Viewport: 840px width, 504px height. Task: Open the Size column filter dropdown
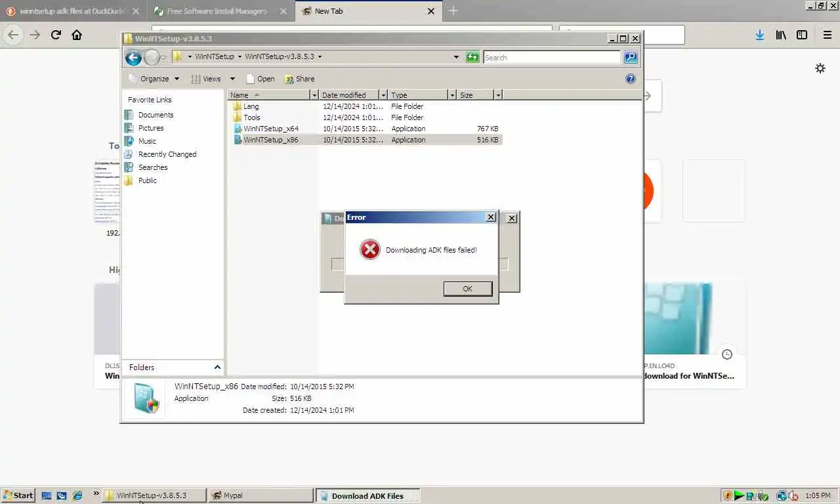click(x=498, y=95)
